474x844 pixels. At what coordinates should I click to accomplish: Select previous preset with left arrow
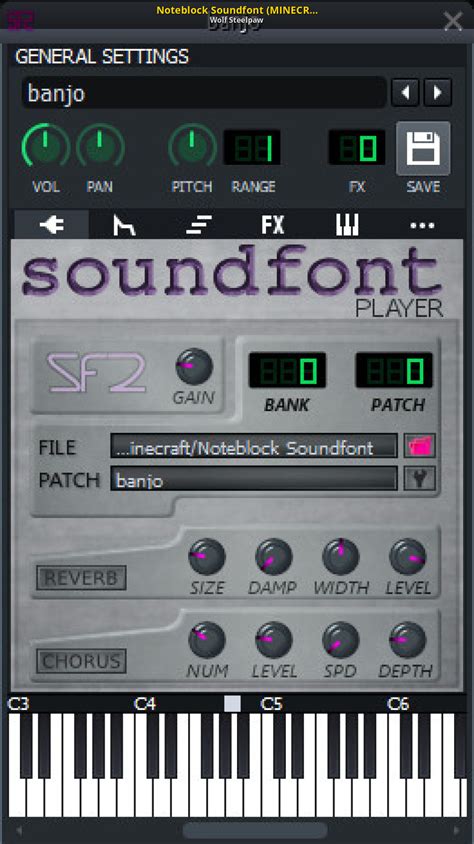tap(405, 93)
